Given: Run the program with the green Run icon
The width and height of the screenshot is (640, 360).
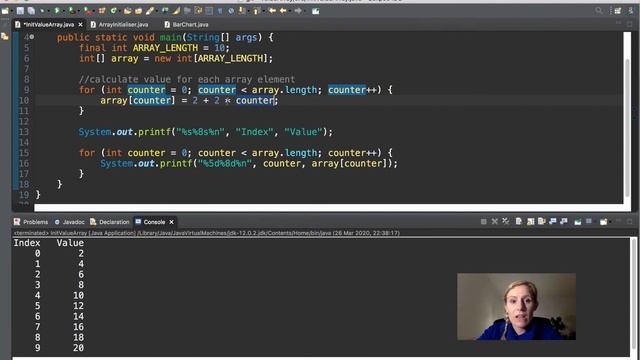Looking at the screenshot, I should [57, 11].
